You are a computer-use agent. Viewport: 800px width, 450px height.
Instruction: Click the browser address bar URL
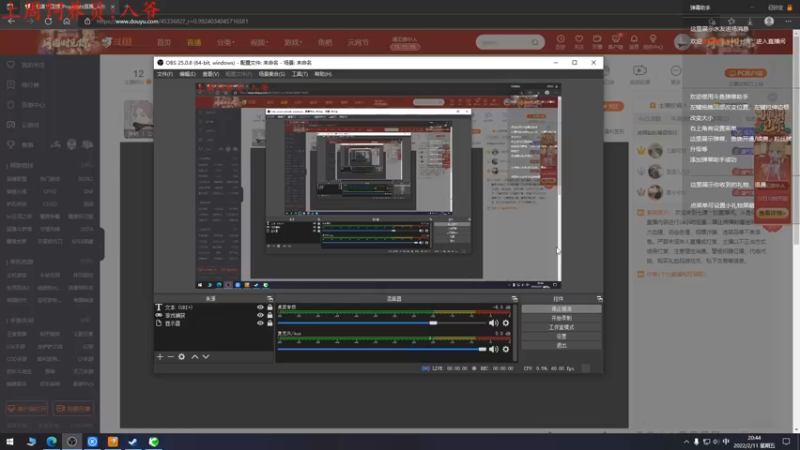(x=172, y=21)
